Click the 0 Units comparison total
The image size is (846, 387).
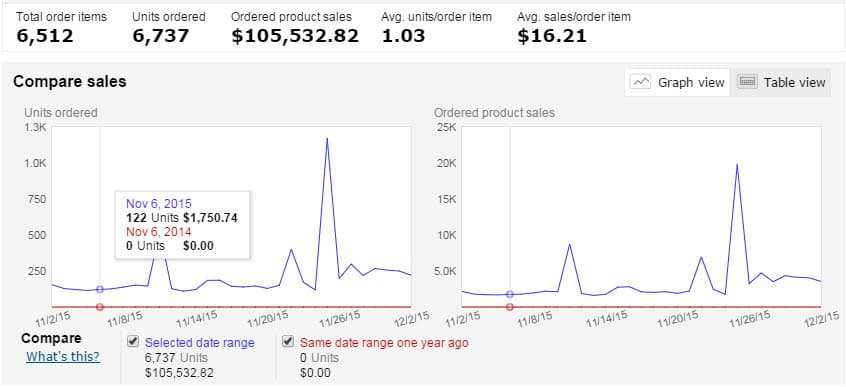click(x=319, y=358)
